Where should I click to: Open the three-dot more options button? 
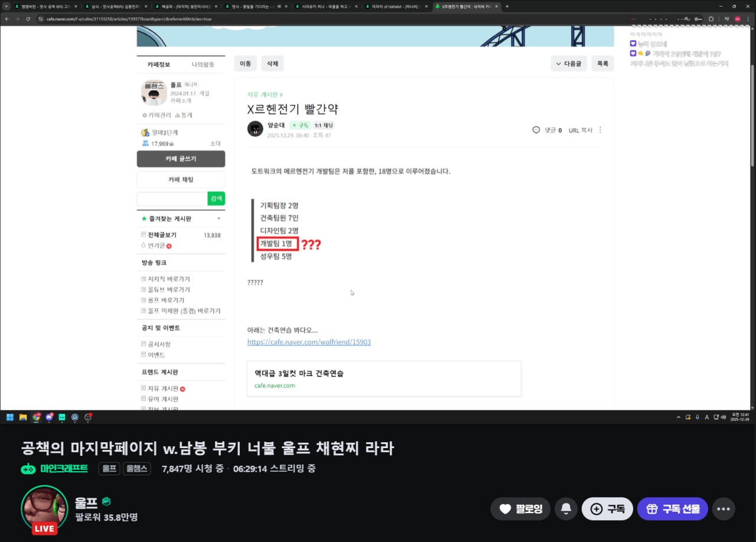tap(724, 508)
